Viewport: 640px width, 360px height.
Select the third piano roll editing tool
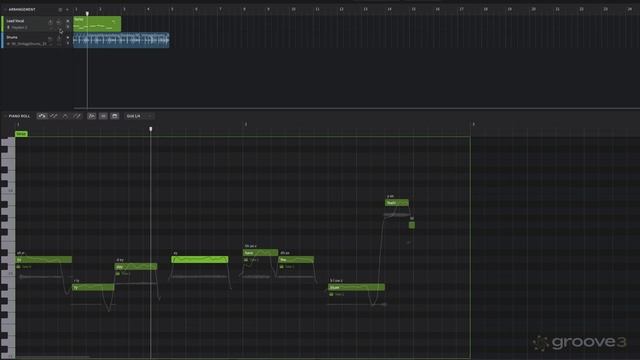(65, 116)
